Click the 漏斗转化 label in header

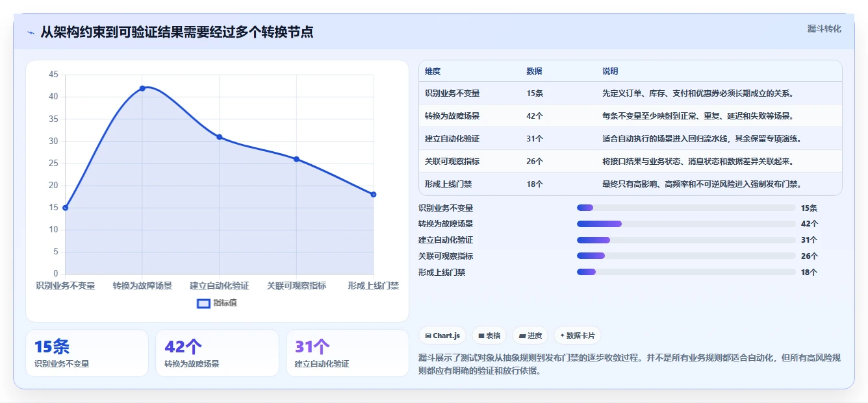tap(824, 29)
